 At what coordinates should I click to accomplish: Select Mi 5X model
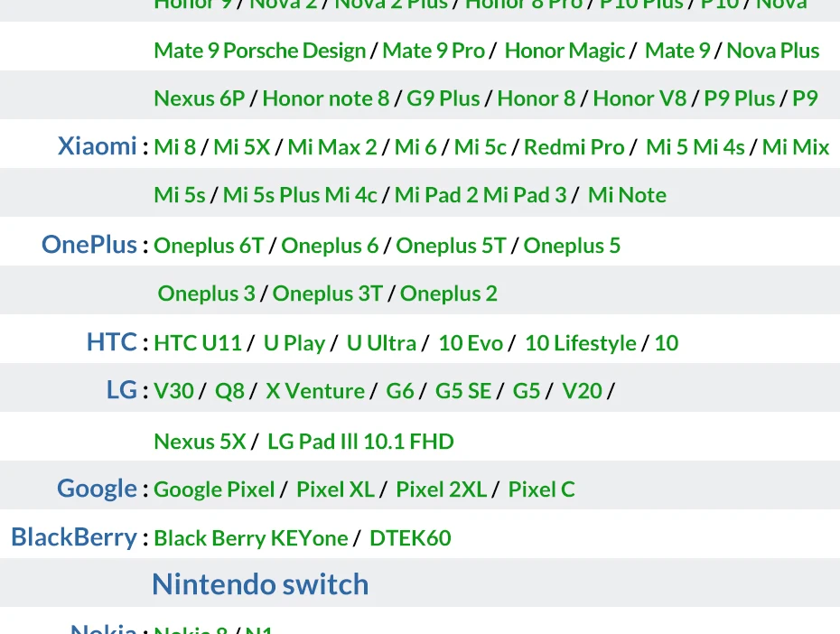(x=241, y=146)
